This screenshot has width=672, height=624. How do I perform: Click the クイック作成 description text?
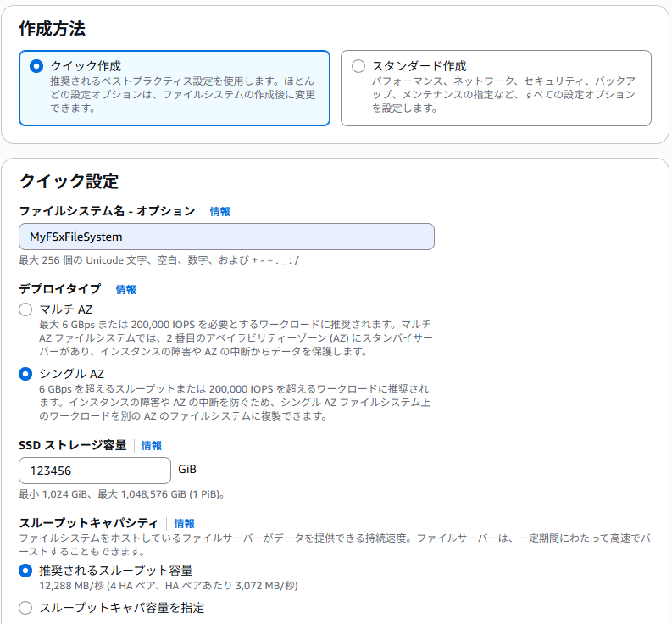[x=182, y=94]
